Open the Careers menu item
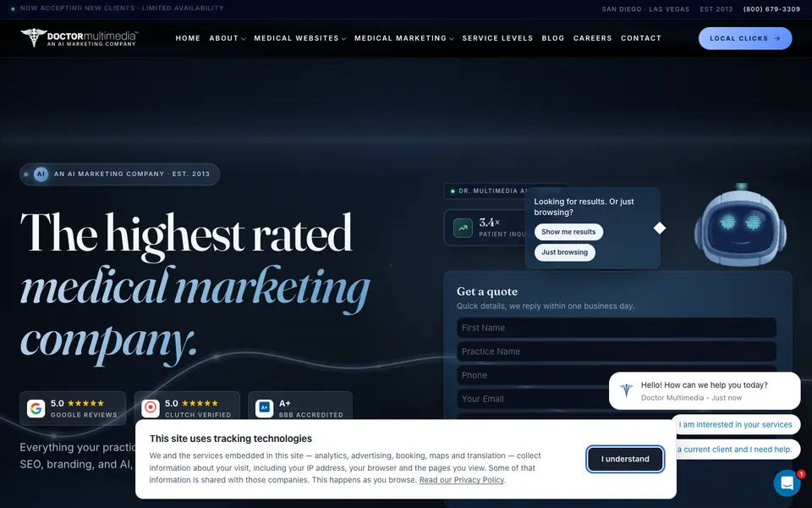 592,38
